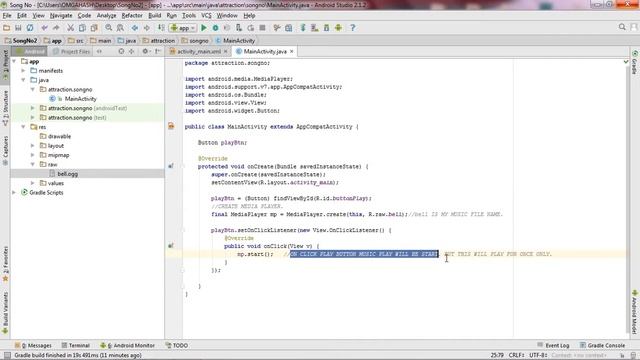Click the project panel settings gear icon
Image resolution: width=640 pixels, height=360 pixels.
tap(145, 51)
